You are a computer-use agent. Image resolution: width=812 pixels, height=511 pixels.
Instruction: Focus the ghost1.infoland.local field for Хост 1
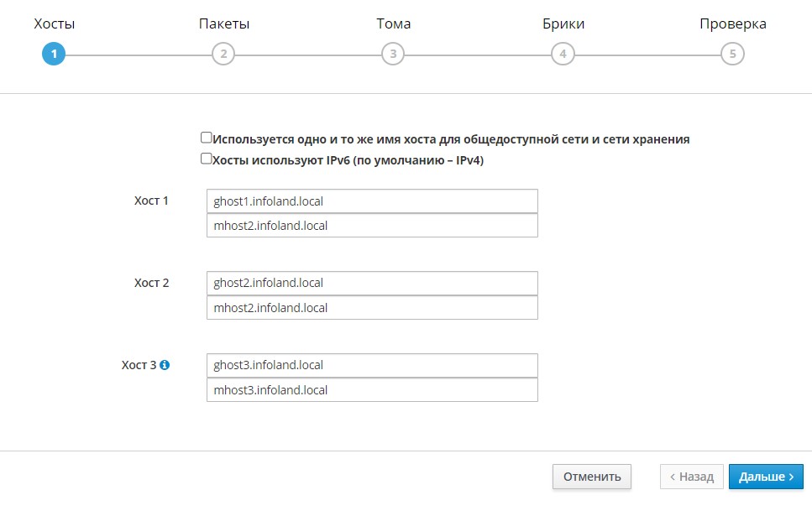click(x=372, y=201)
